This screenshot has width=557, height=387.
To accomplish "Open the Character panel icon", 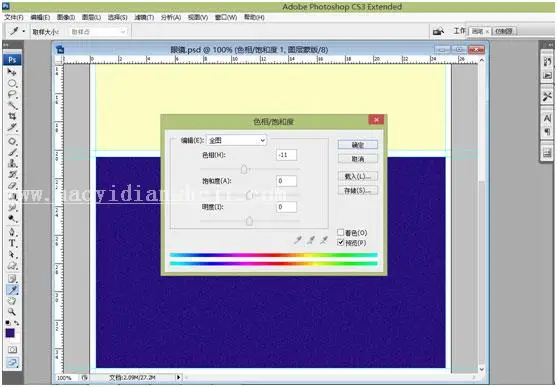I will 547,118.
